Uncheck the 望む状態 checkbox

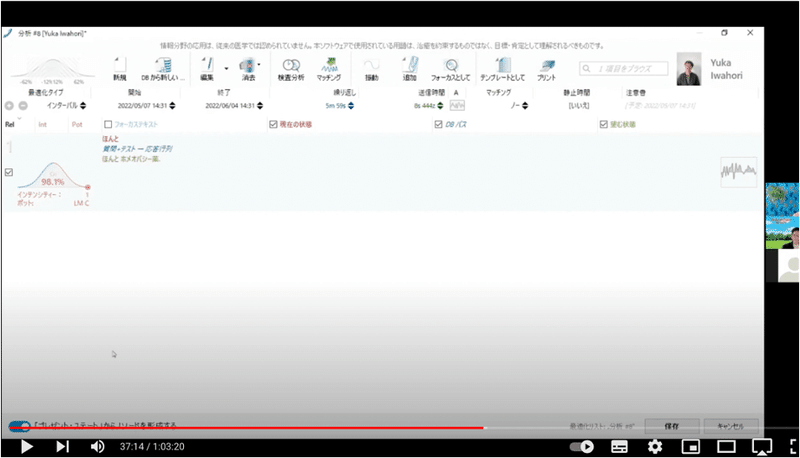tap(604, 124)
